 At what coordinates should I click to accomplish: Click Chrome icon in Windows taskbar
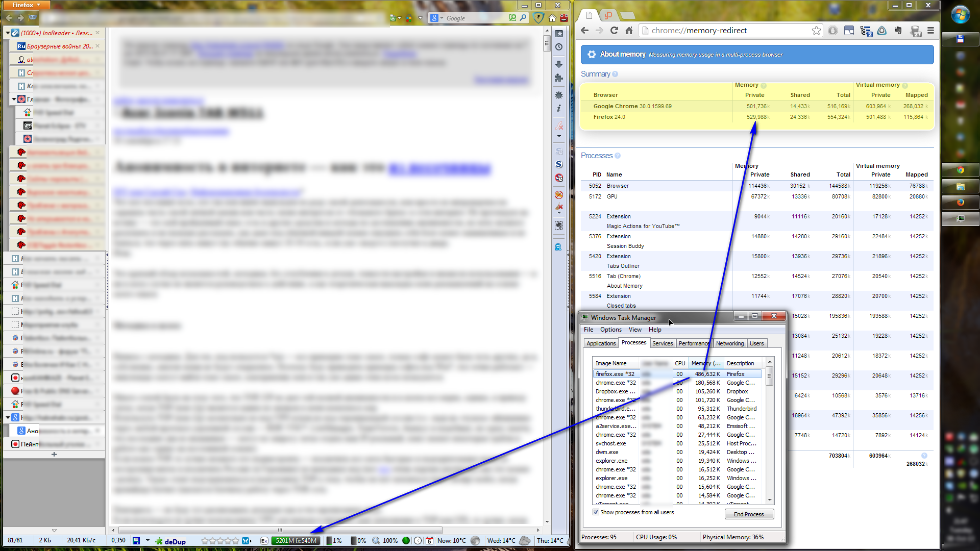(x=960, y=170)
